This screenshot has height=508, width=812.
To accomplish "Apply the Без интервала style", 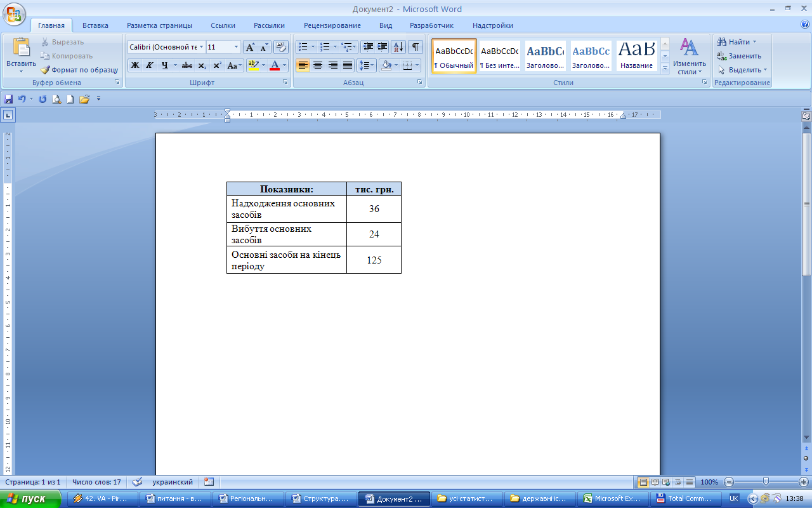I will coord(499,56).
